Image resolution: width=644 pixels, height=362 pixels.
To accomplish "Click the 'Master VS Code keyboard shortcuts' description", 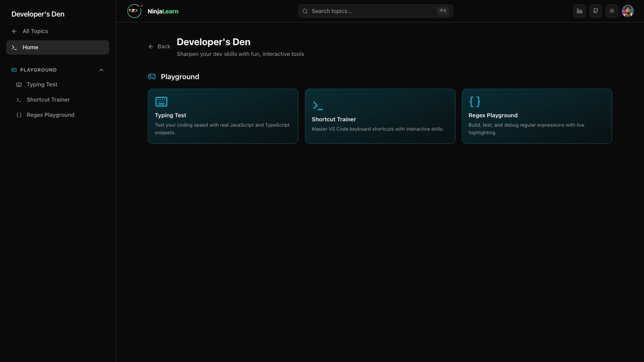I will click(x=378, y=129).
